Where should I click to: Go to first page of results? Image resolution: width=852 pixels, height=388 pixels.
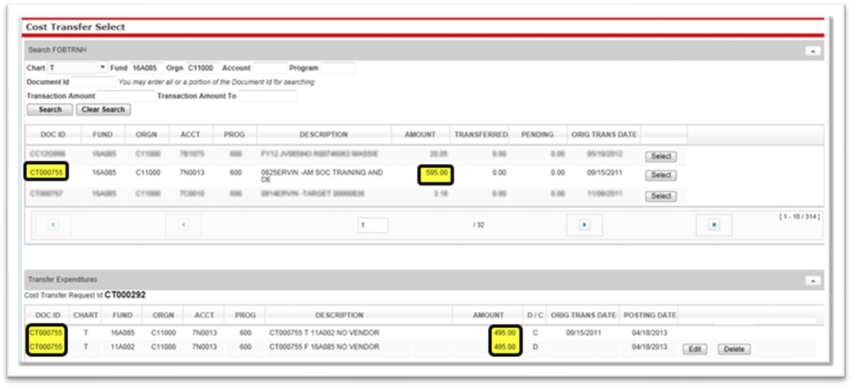(53, 225)
